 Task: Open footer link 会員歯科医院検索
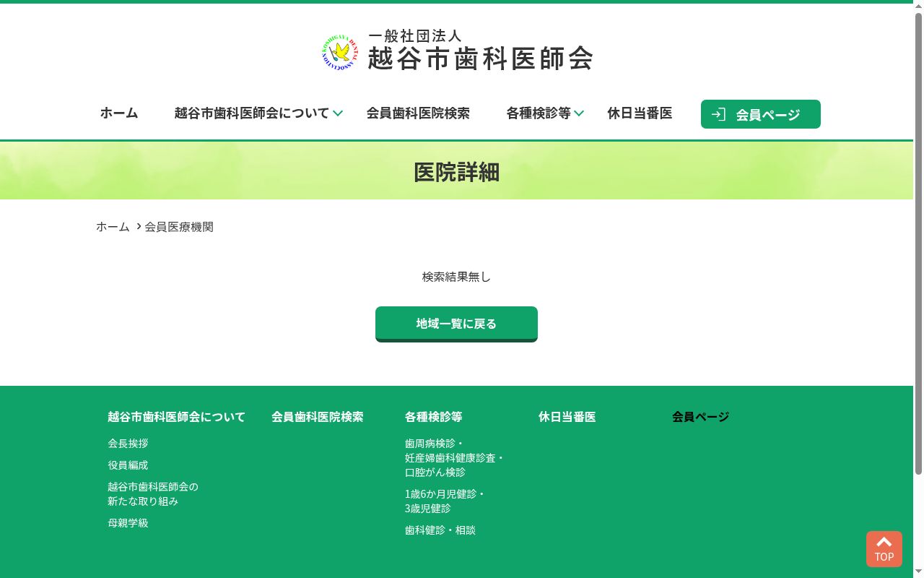318,417
